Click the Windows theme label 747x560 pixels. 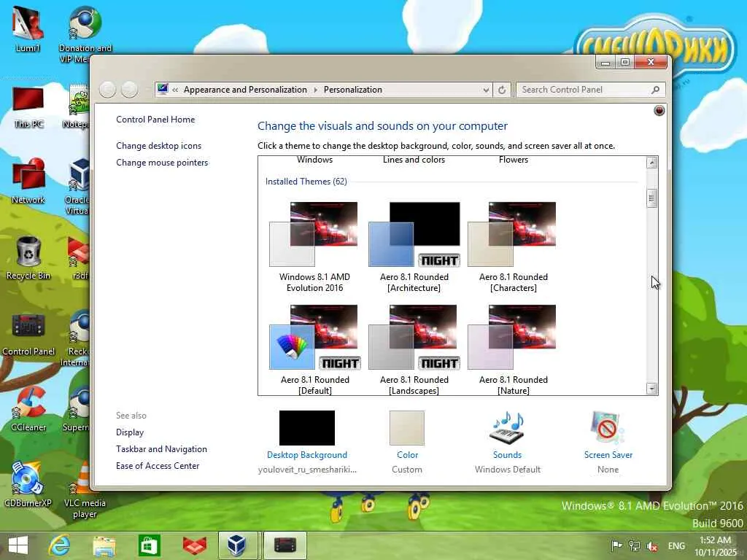click(314, 160)
